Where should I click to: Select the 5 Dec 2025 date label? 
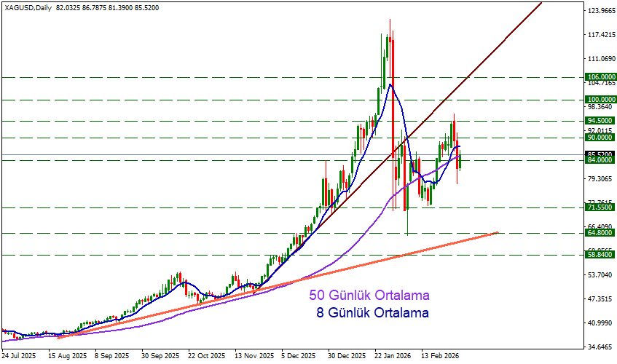(x=298, y=357)
